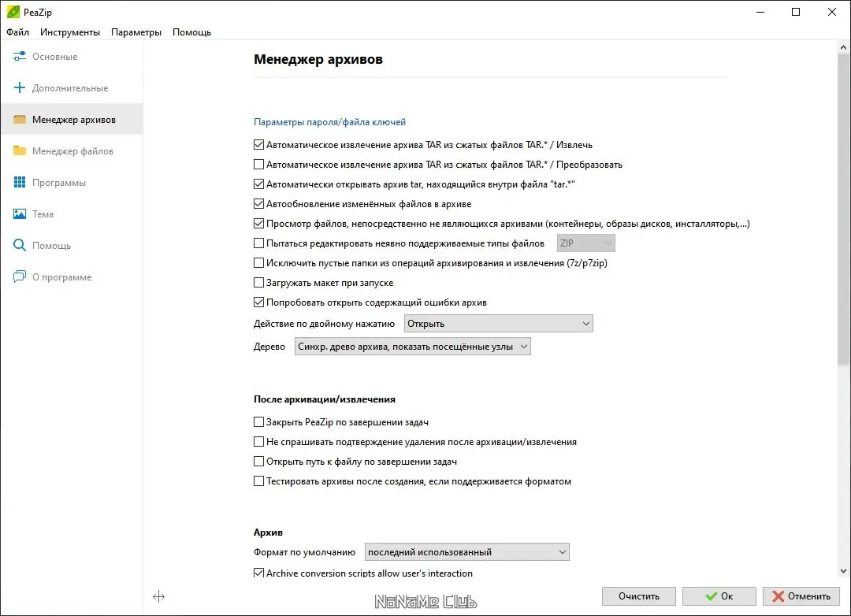
Task: Open the О программе chat icon
Action: coord(20,277)
